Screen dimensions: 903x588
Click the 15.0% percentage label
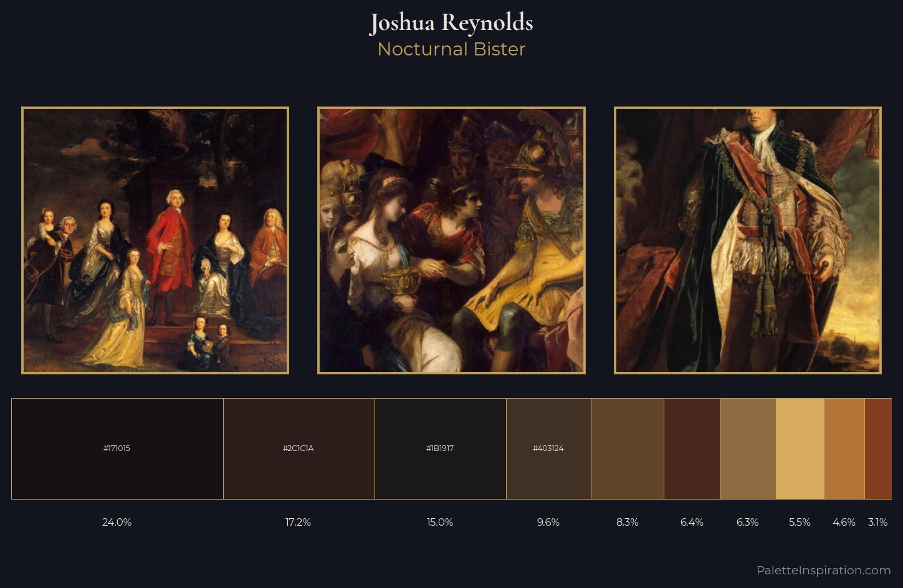click(x=440, y=522)
